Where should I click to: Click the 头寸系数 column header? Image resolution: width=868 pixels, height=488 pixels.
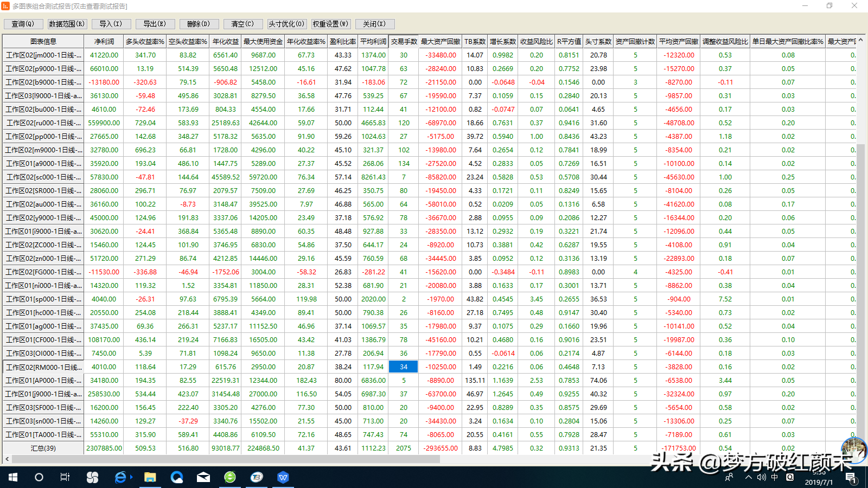pyautogui.click(x=598, y=41)
